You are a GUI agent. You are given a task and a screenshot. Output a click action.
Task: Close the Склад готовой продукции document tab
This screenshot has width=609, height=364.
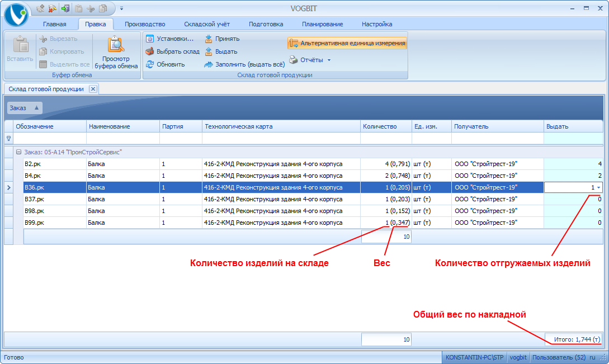tap(93, 89)
